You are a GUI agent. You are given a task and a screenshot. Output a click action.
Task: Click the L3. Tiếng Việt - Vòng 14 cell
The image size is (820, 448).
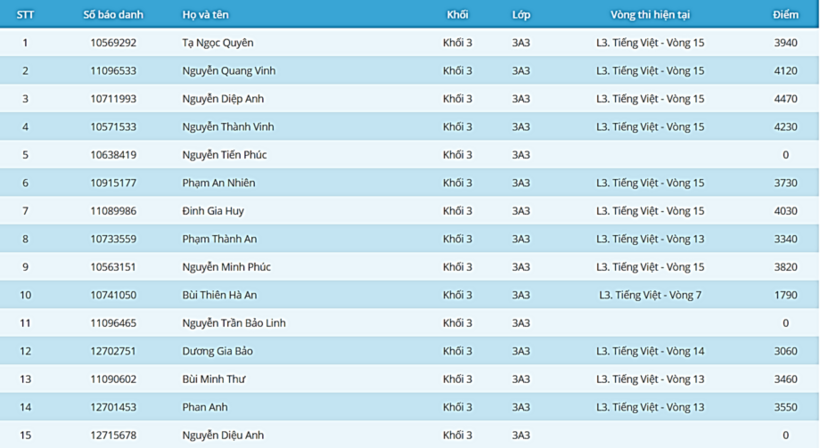click(650, 351)
